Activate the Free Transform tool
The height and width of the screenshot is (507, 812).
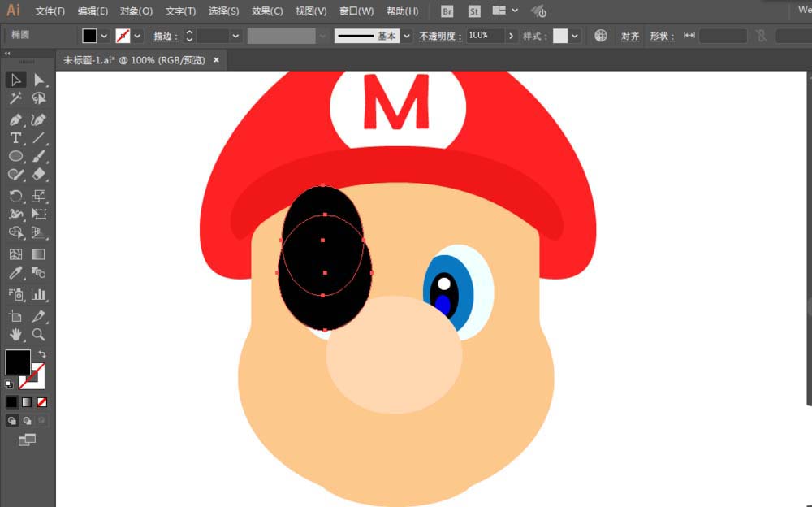click(x=39, y=214)
